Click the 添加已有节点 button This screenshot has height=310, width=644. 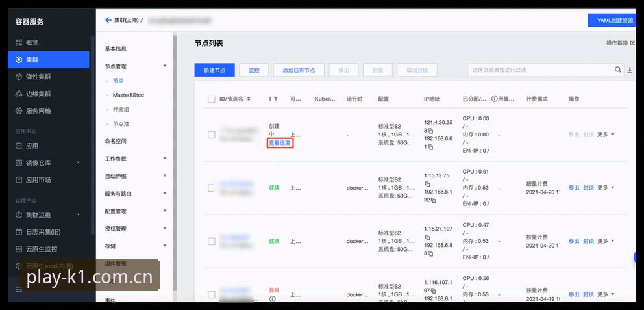click(299, 70)
